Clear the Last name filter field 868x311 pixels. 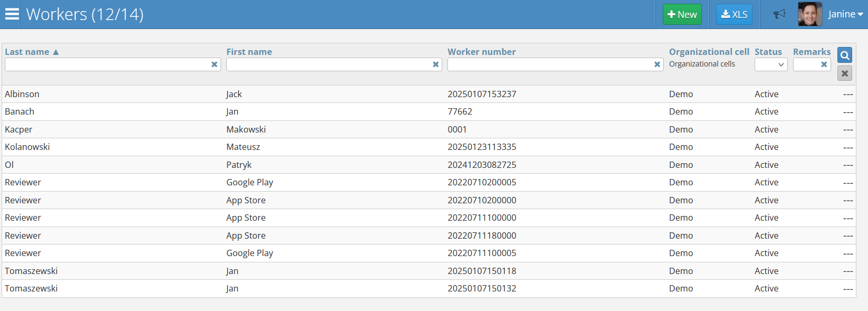pos(214,64)
